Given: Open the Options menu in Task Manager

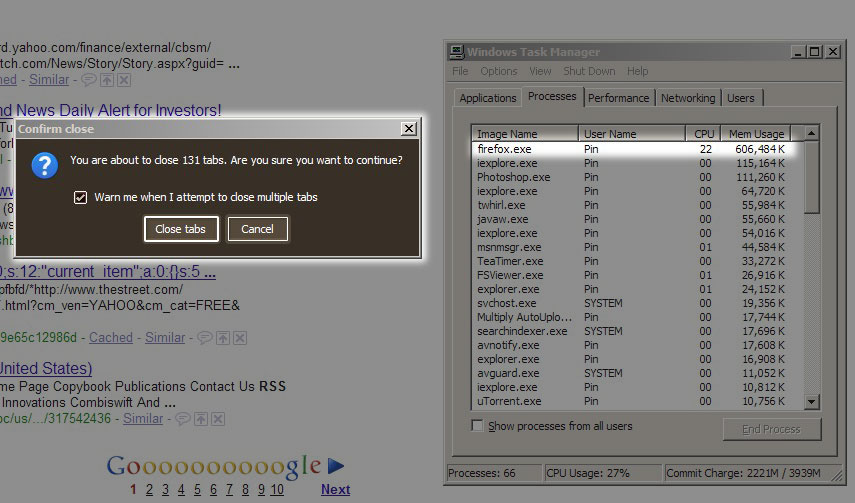Looking at the screenshot, I should coord(498,72).
